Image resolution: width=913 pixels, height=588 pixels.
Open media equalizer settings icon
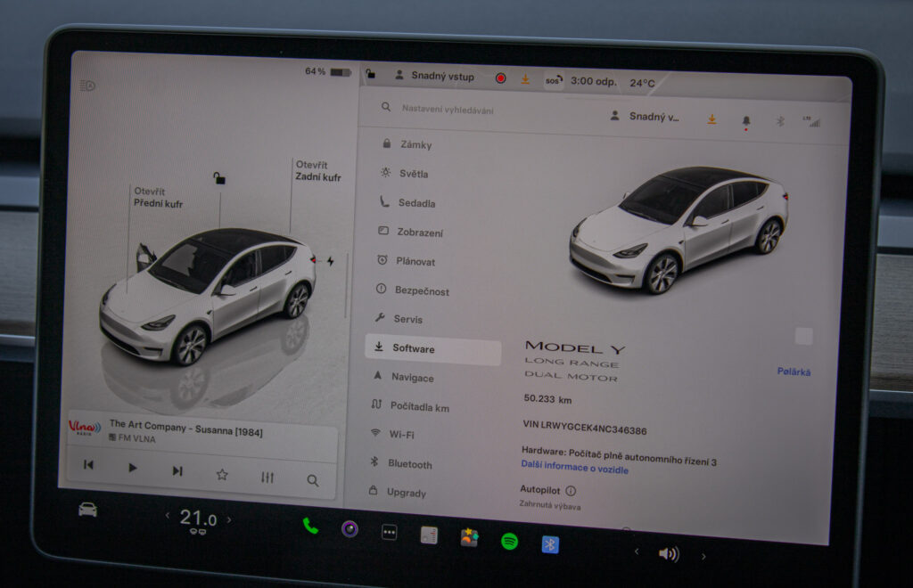267,478
